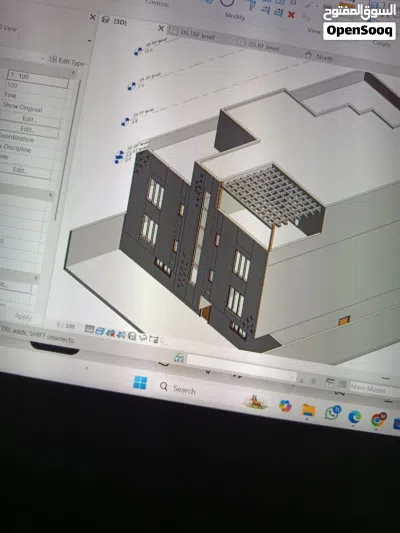Screen dimensions: 400x533
Task: Expand the properties type selector dropdown arrow
Action: [x=89, y=41]
